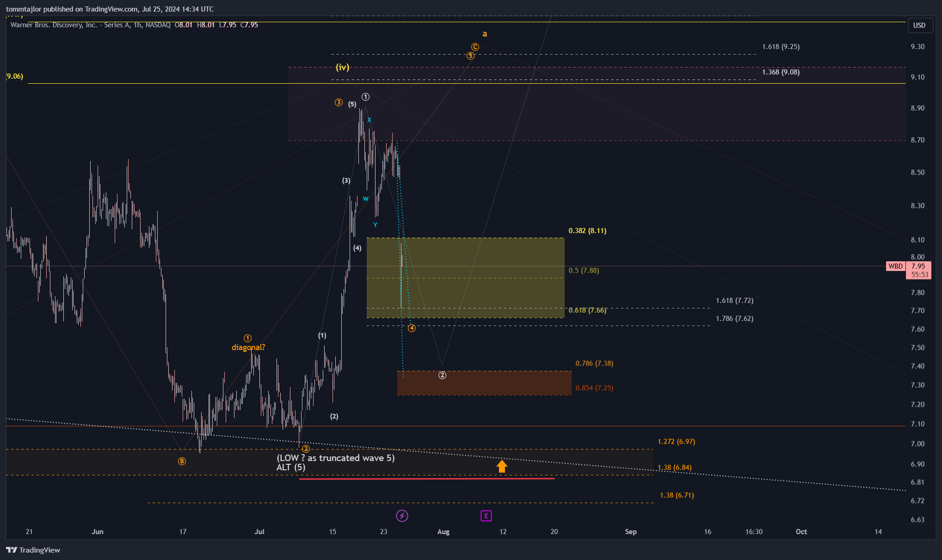Click the Jul label on the time axis

pos(259,532)
